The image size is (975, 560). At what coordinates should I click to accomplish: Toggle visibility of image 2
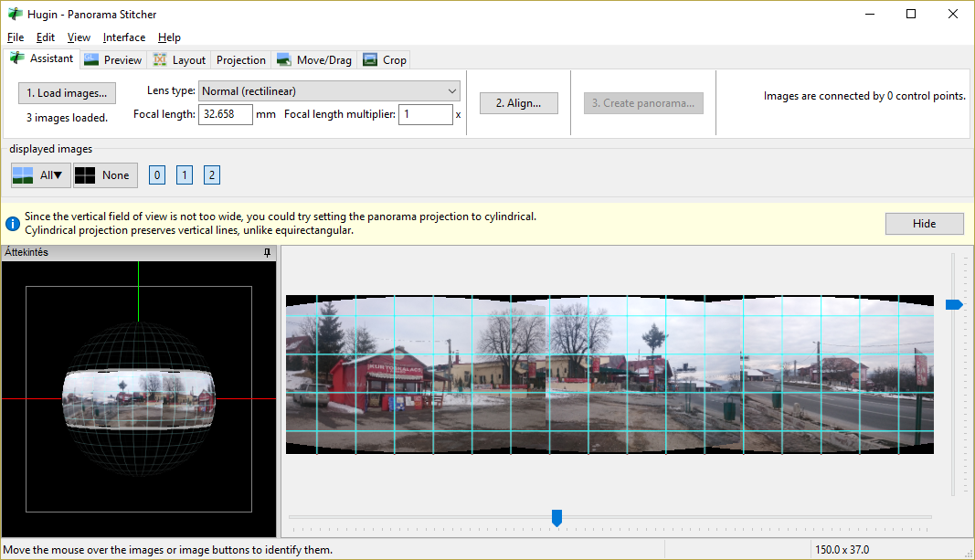click(212, 175)
